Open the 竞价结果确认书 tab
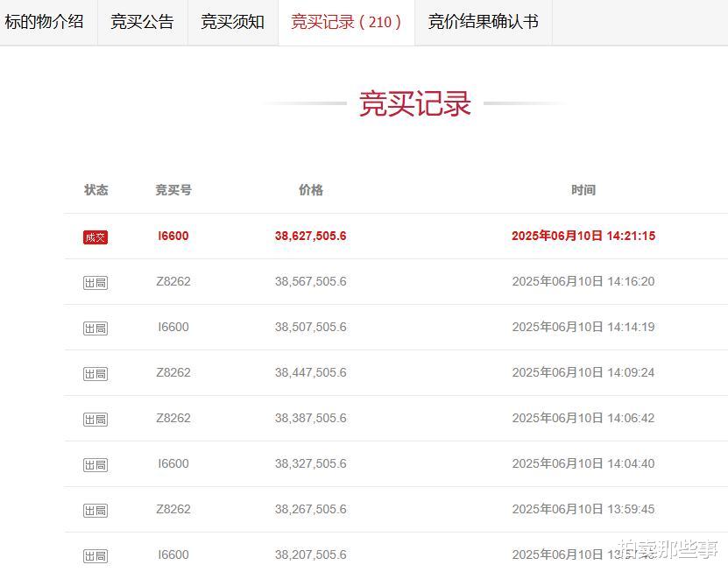Screen dimensions: 728x572 pyautogui.click(x=484, y=22)
